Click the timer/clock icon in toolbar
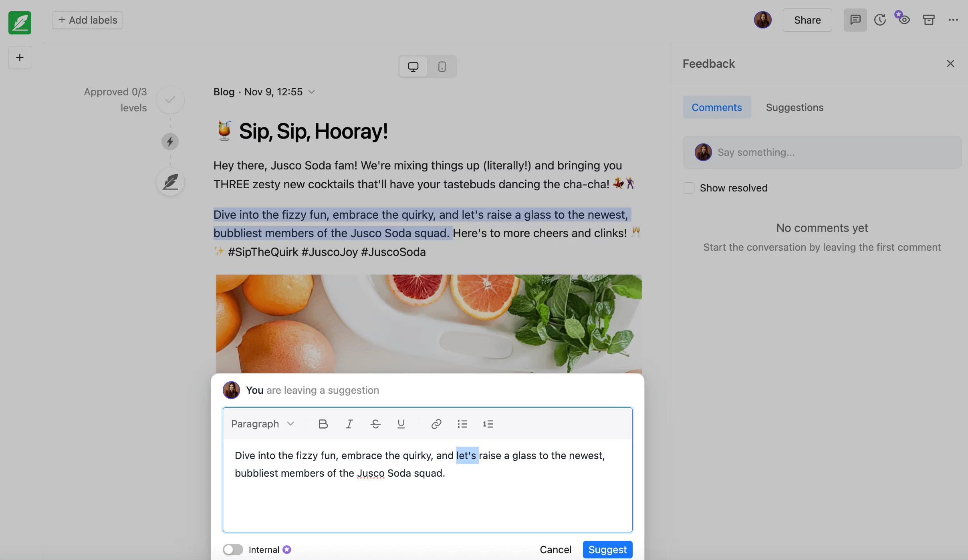Viewport: 968px width, 560px height. (x=880, y=20)
